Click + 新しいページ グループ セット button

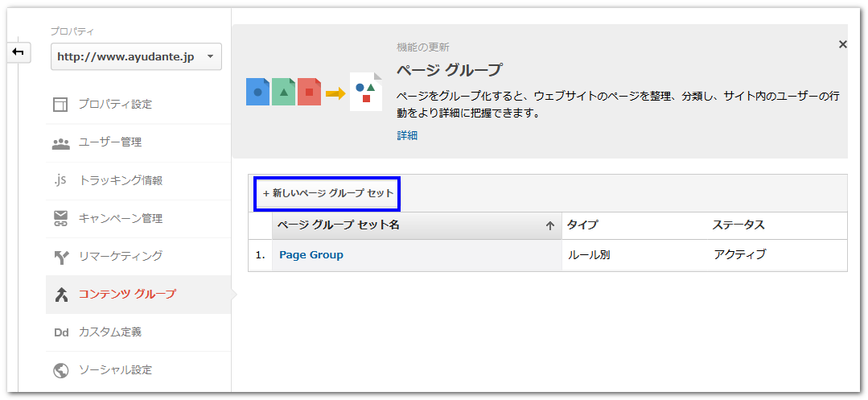pos(328,194)
